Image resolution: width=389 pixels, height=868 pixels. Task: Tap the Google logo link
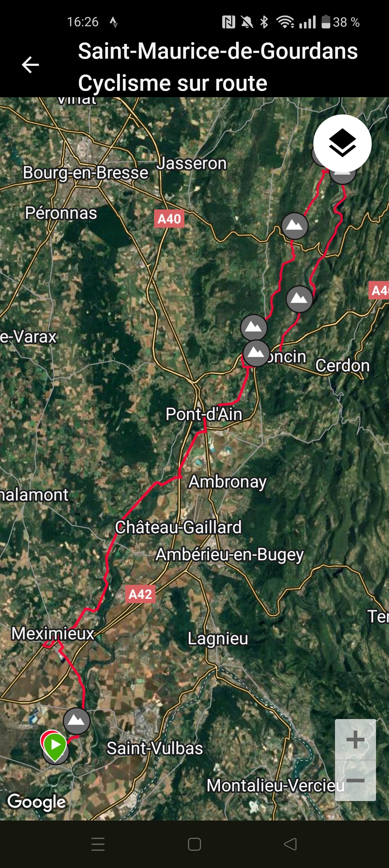coord(37,802)
